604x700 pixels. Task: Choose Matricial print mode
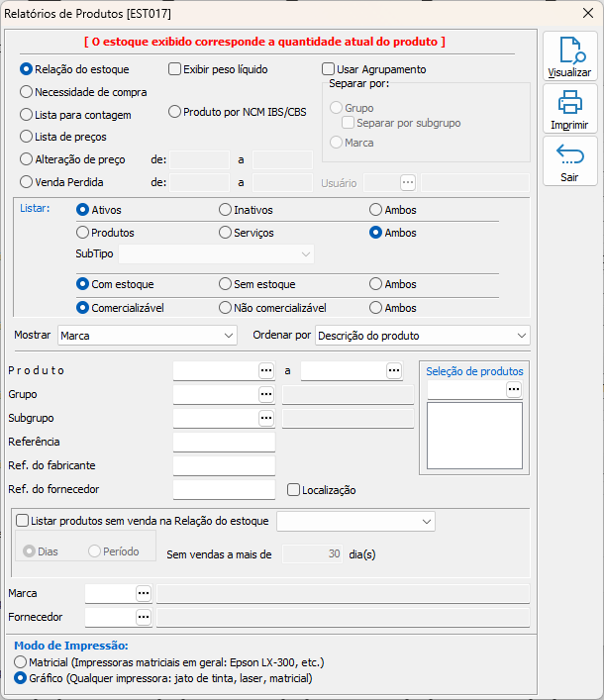point(21,661)
